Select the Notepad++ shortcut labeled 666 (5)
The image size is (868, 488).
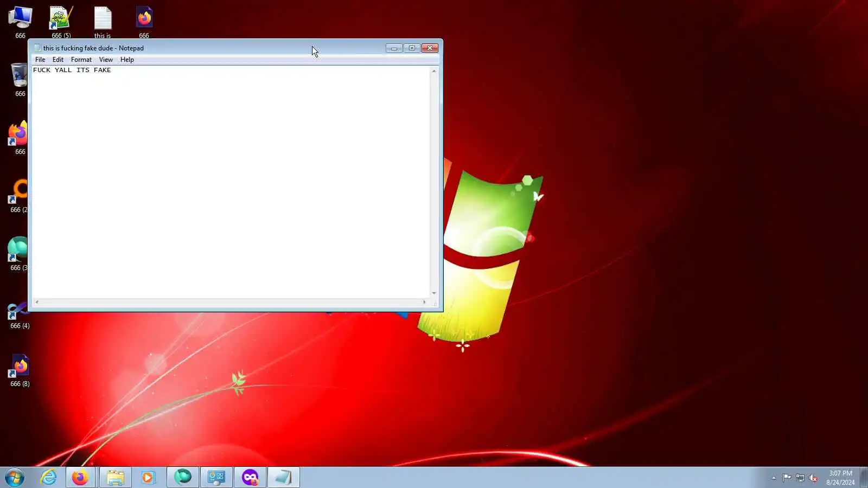(x=61, y=22)
